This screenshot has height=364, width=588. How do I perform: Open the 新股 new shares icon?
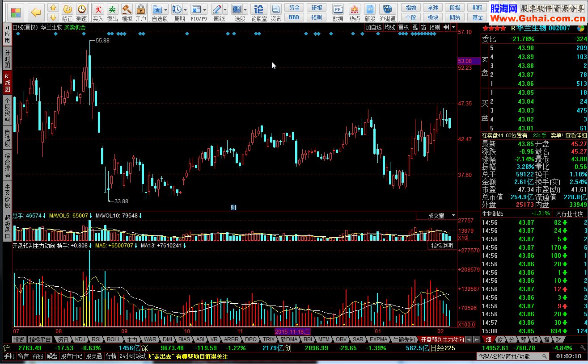click(370, 13)
